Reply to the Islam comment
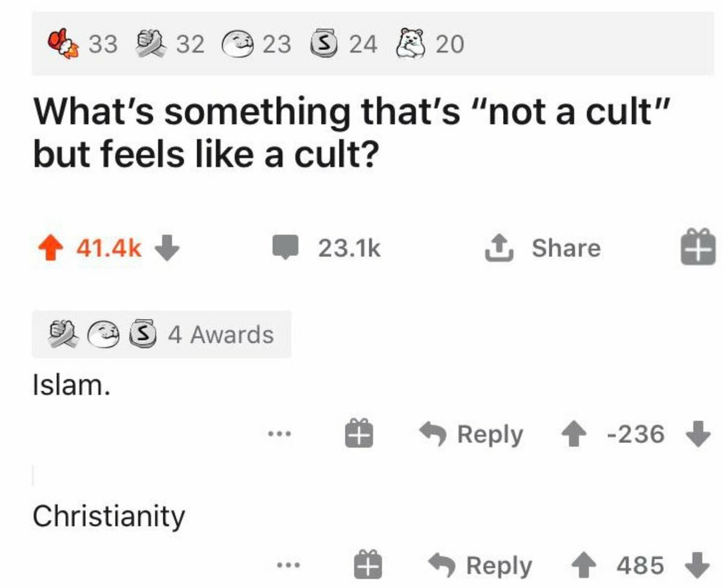The height and width of the screenshot is (588, 723). [x=472, y=434]
